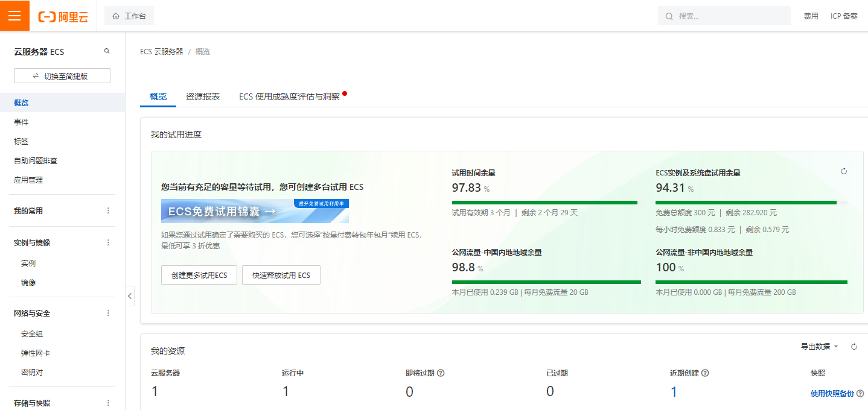Image resolution: width=868 pixels, height=410 pixels.
Task: Click the 公网流量-中国内地地域余量 progress bar
Action: (546, 282)
